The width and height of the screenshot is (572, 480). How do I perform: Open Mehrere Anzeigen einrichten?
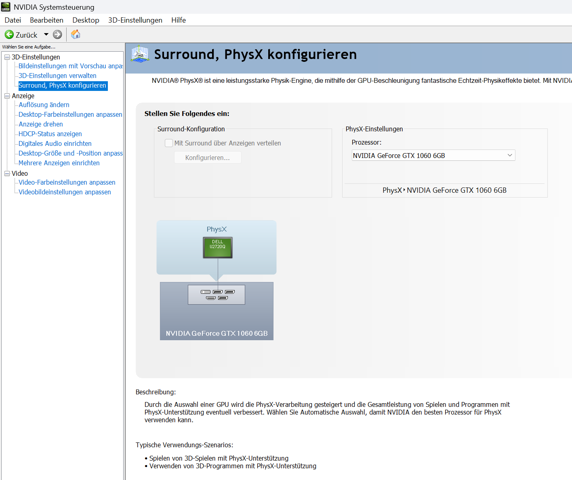(x=59, y=163)
